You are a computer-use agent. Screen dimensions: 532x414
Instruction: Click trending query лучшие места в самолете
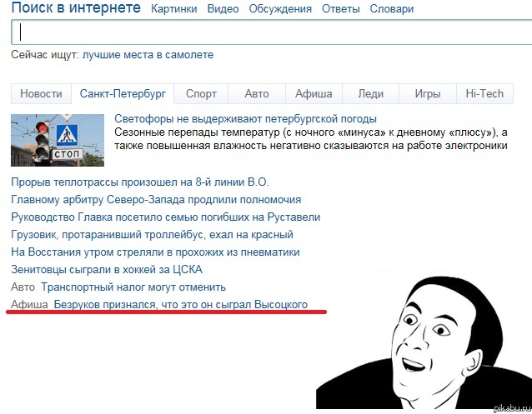[148, 55]
